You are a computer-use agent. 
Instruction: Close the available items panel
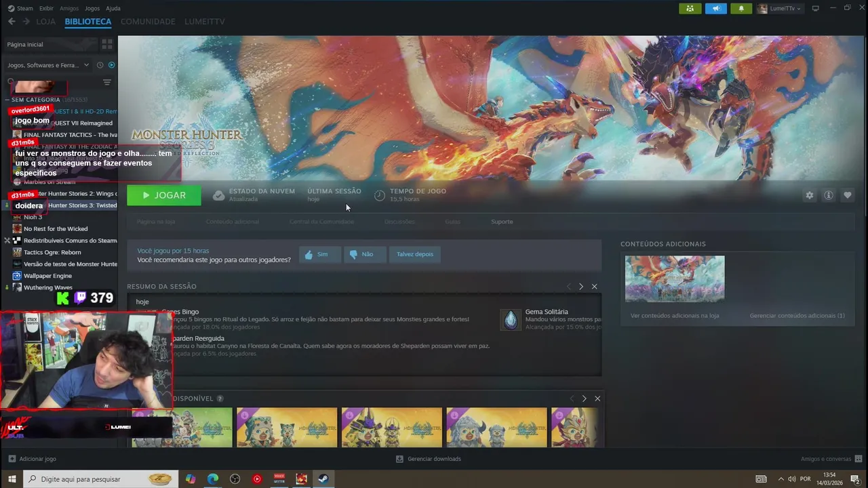click(x=597, y=399)
